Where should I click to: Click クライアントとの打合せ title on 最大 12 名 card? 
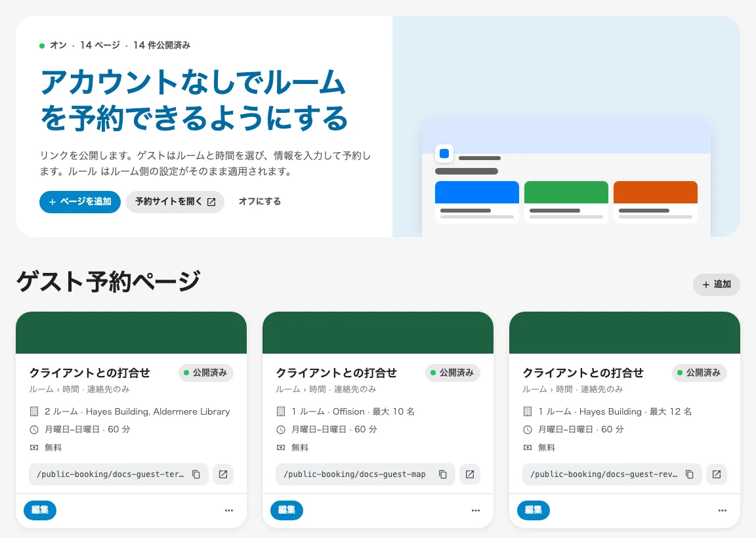coord(583,373)
